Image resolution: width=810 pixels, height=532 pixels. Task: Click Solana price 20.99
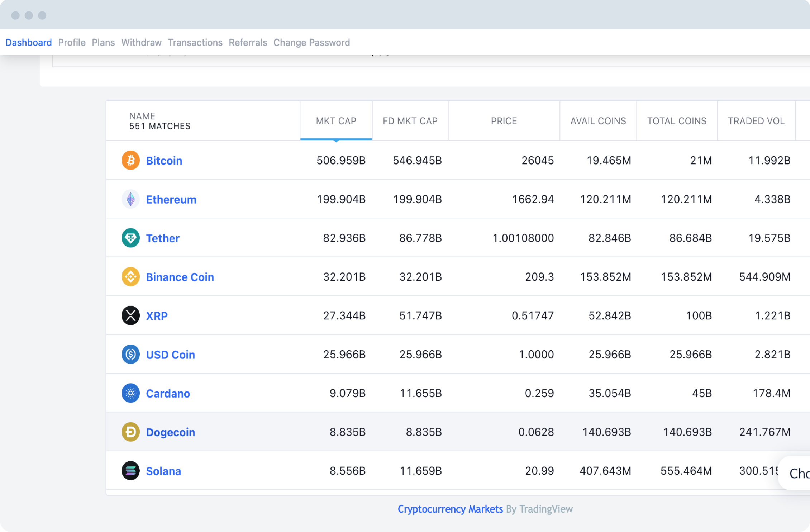click(x=539, y=471)
